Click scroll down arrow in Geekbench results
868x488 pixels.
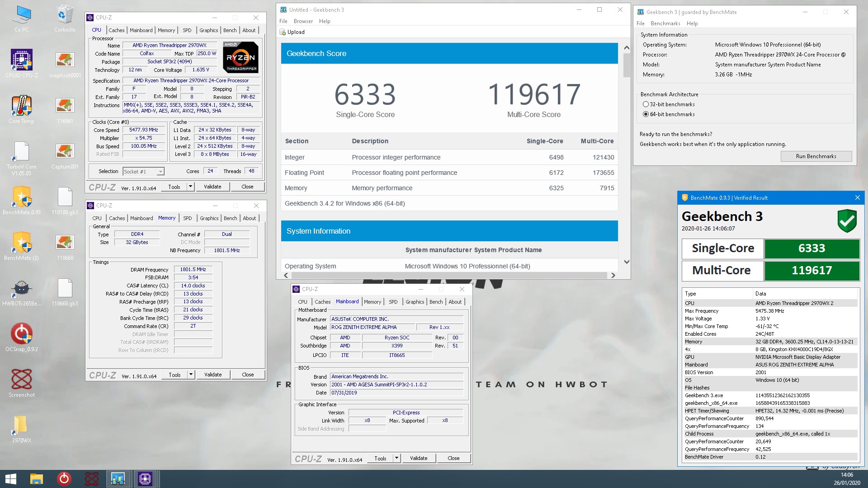627,262
